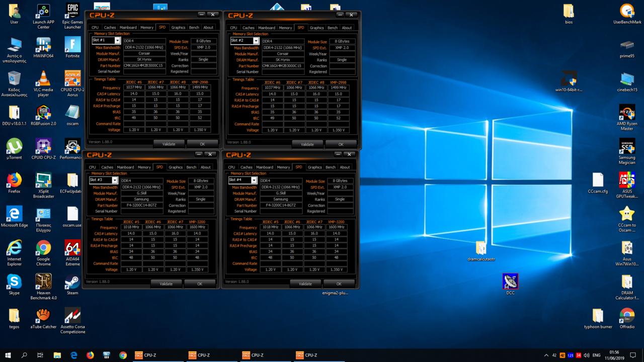Image resolution: width=644 pixels, height=362 pixels.
Task: Open Graphics tab in Slot #1 window
Action: click(178, 28)
